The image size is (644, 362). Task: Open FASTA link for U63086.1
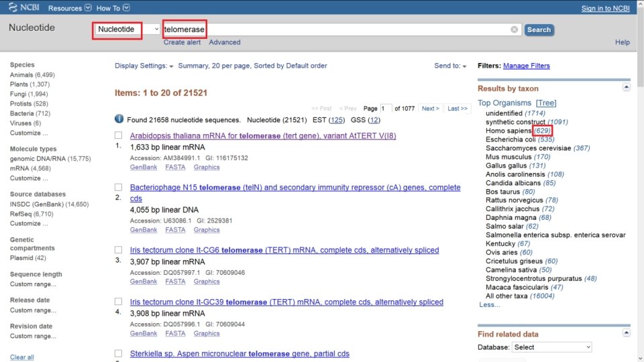175,230
